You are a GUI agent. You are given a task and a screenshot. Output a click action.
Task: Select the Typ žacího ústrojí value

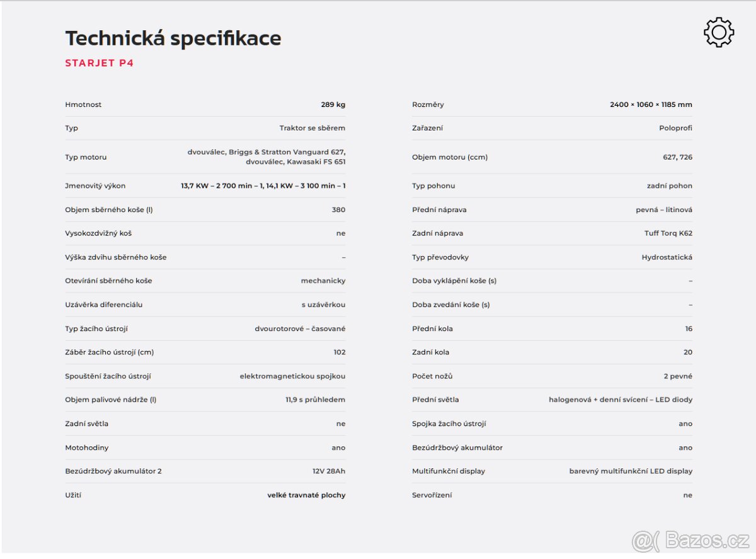coord(301,329)
